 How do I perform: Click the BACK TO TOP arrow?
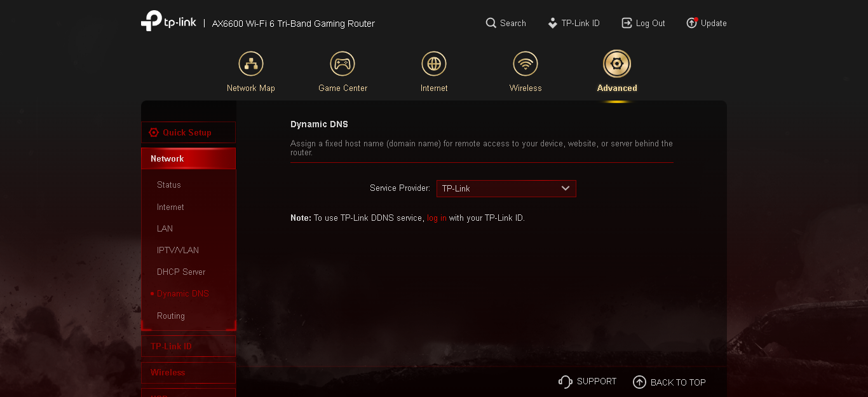point(639,382)
